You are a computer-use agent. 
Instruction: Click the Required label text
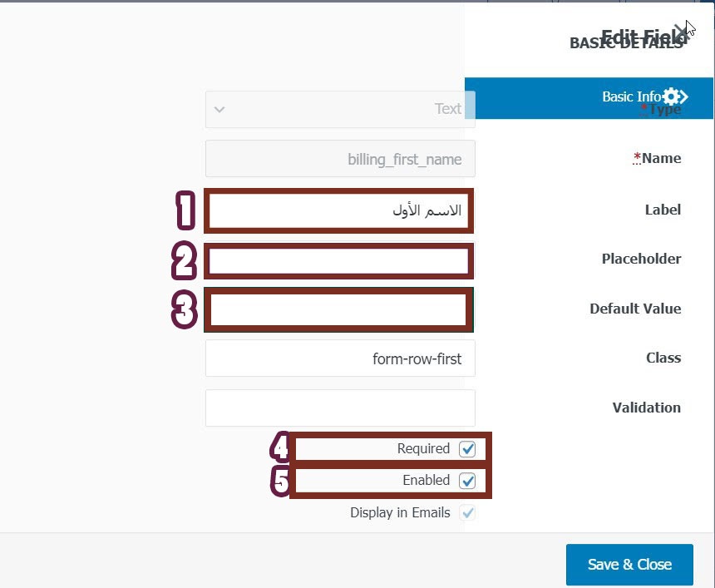click(x=423, y=449)
